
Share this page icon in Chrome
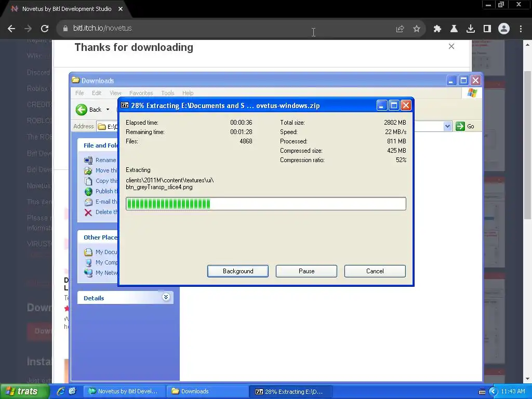400,29
